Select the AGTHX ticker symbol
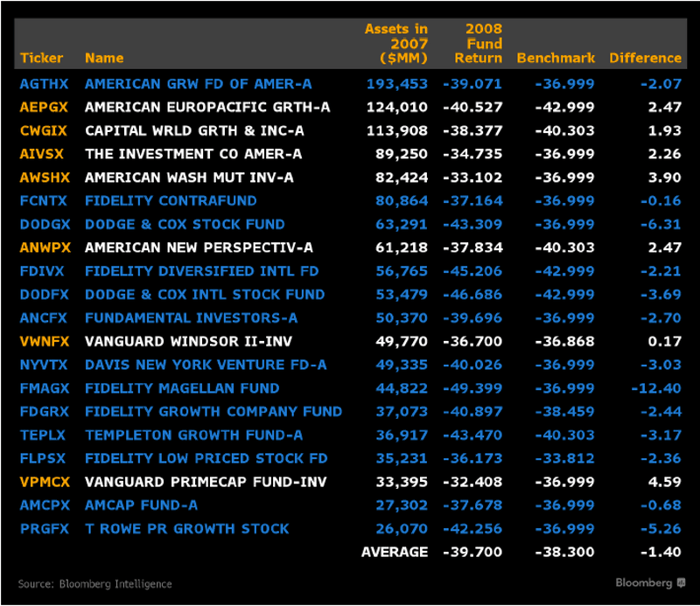This screenshot has width=700, height=606. point(44,84)
